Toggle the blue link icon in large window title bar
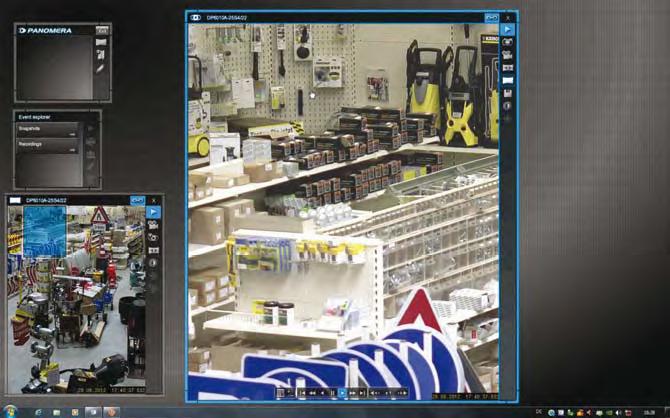This screenshot has height=418, width=670. pyautogui.click(x=491, y=18)
